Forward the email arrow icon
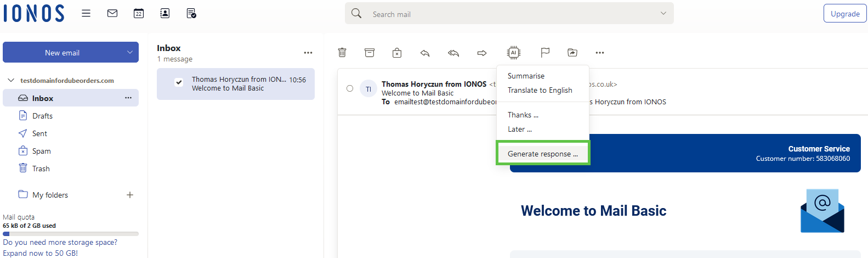The width and height of the screenshot is (868, 258). [482, 53]
